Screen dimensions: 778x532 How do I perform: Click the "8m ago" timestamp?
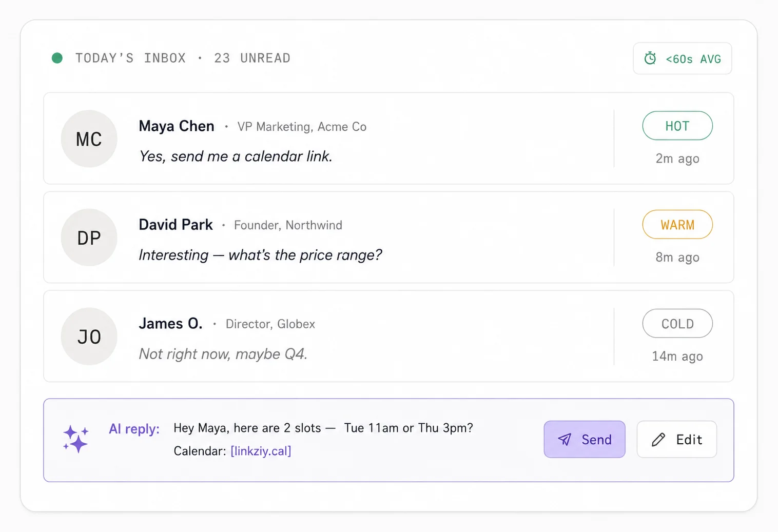[677, 258]
